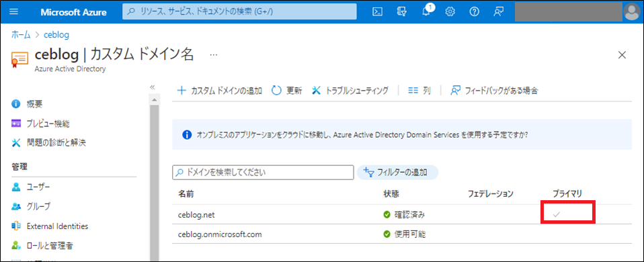
Task: Open the ceblog.net domain row
Action: point(402,214)
